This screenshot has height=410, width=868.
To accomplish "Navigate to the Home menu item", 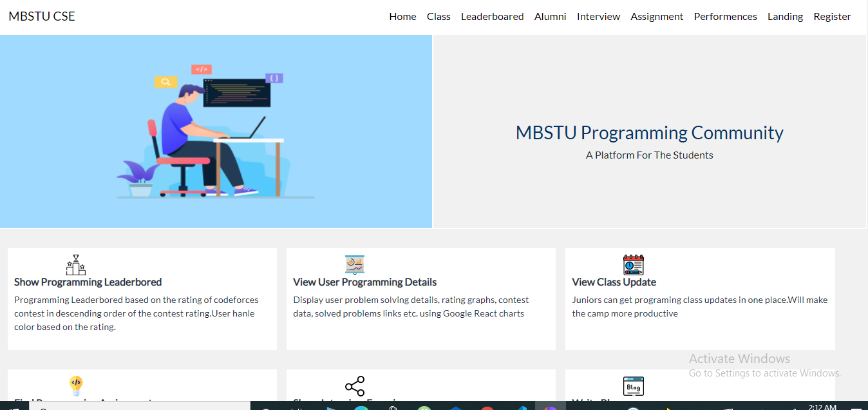I will [x=402, y=16].
